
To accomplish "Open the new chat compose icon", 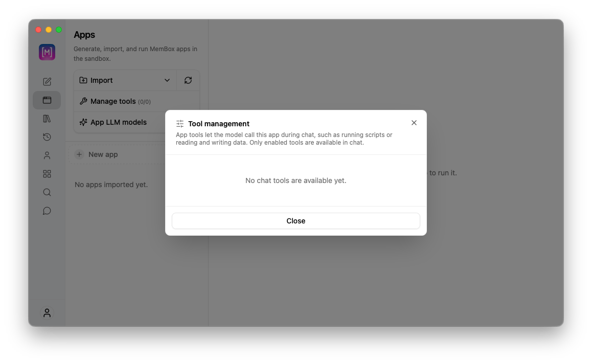I will [x=47, y=82].
